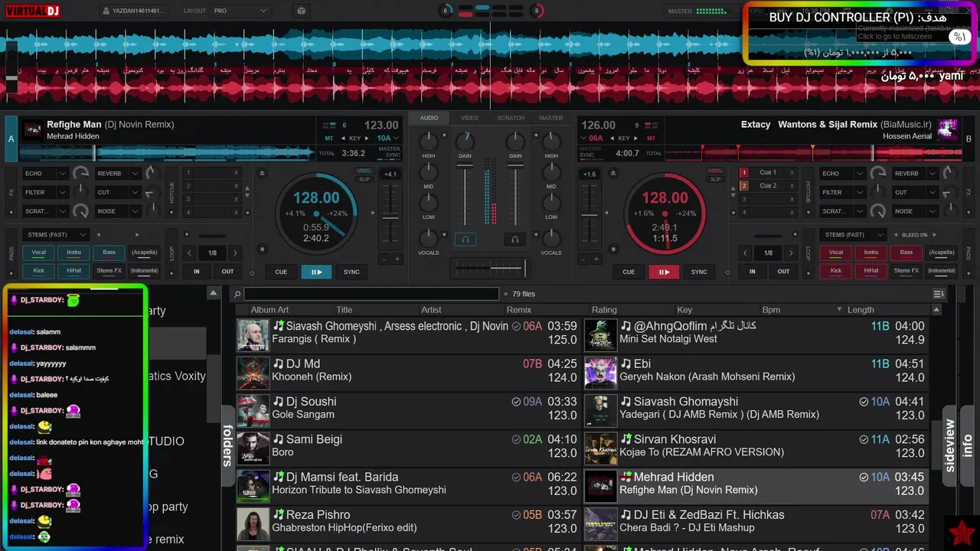Shift key up arrow on deck B

point(635,139)
